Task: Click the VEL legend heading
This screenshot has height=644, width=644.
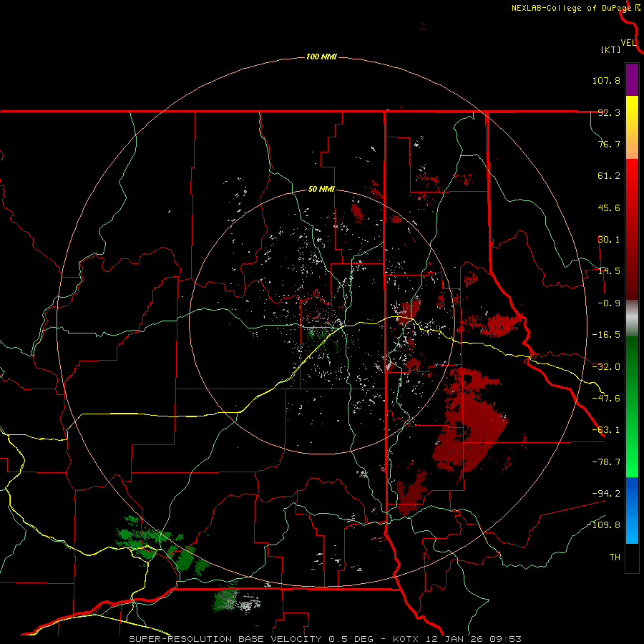Action: click(628, 43)
